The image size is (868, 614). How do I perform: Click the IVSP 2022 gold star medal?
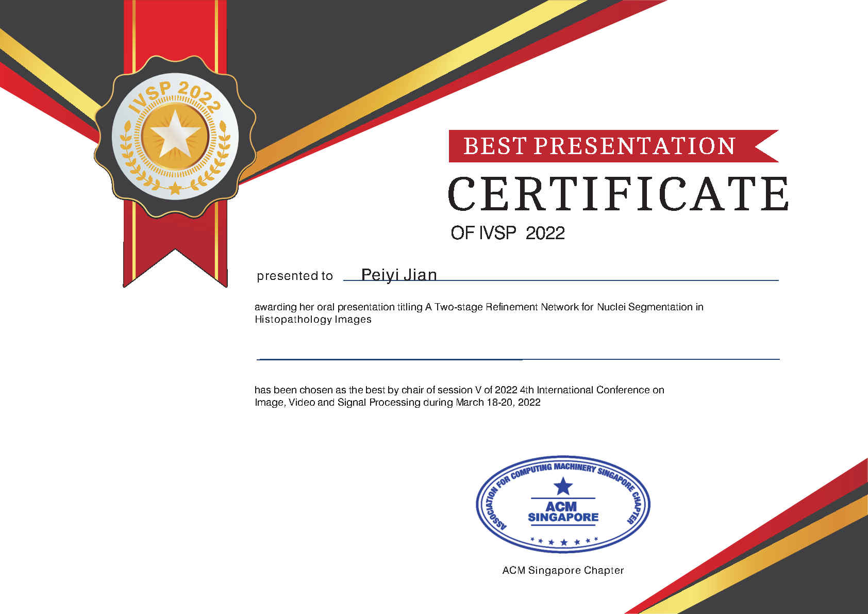[175, 137]
